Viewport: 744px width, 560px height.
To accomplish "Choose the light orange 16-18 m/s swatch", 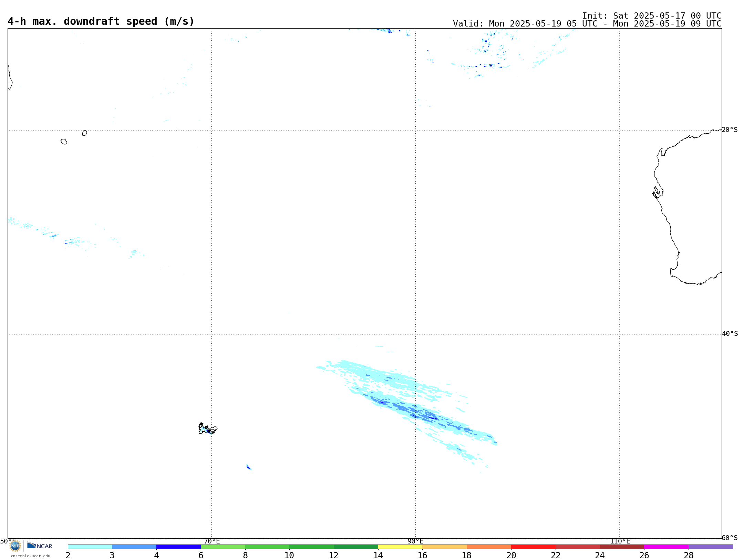I will 445,547.
